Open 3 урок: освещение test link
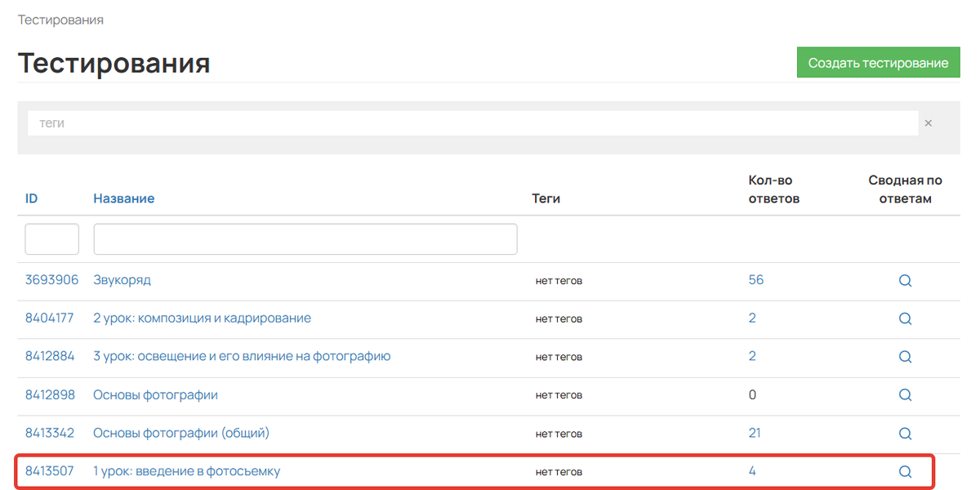980x490 pixels. (241, 357)
